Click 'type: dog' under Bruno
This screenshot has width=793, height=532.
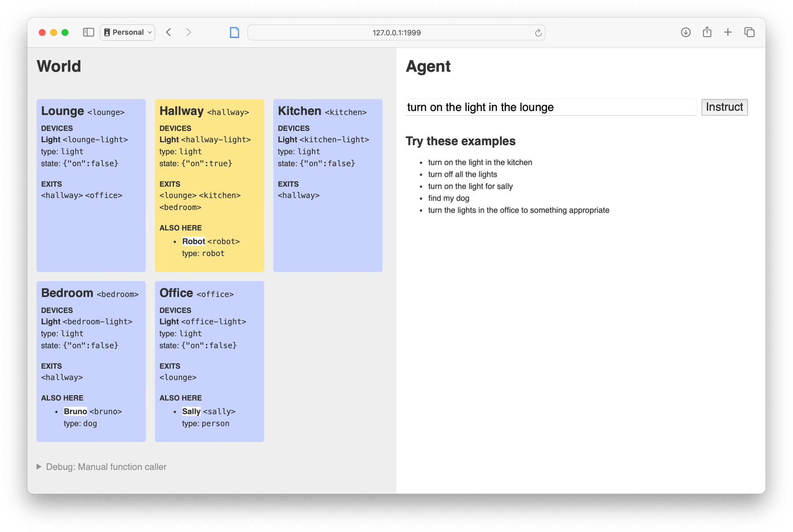click(80, 423)
